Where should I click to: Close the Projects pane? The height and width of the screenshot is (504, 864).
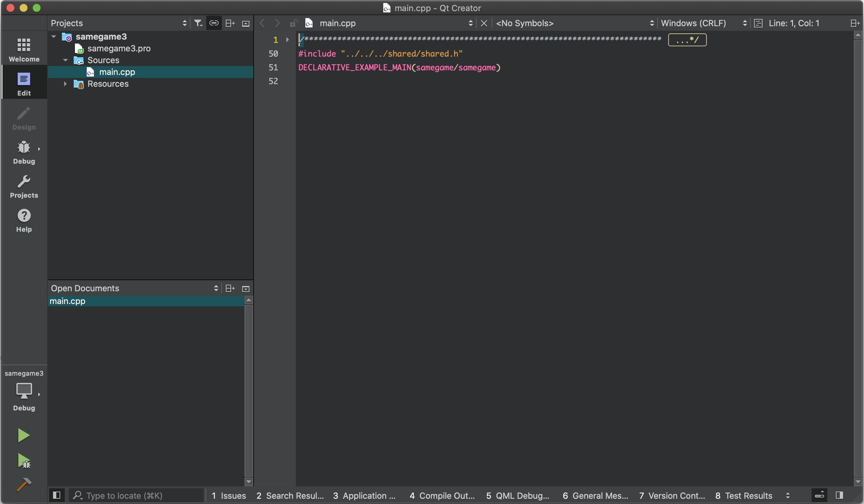(x=245, y=23)
